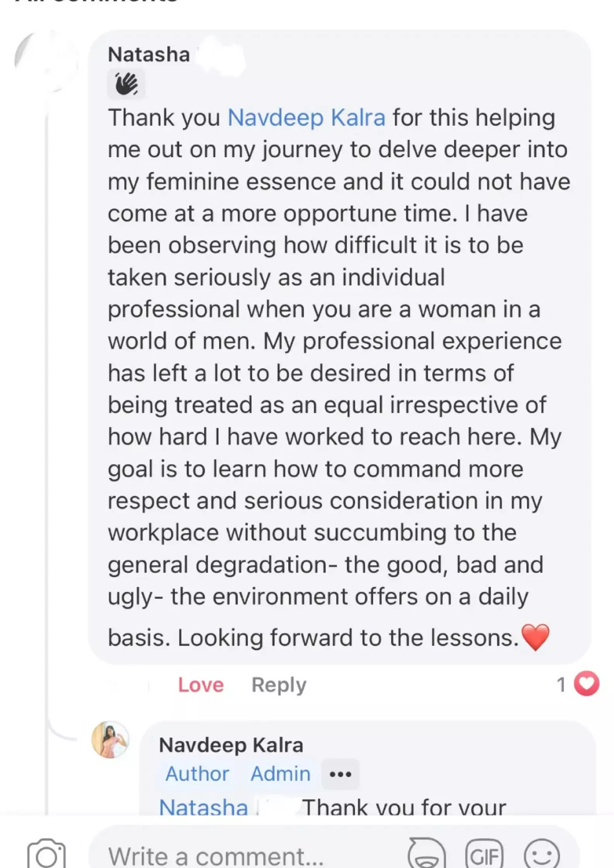
Task: Open Natasha's profile from her name
Action: [x=149, y=54]
